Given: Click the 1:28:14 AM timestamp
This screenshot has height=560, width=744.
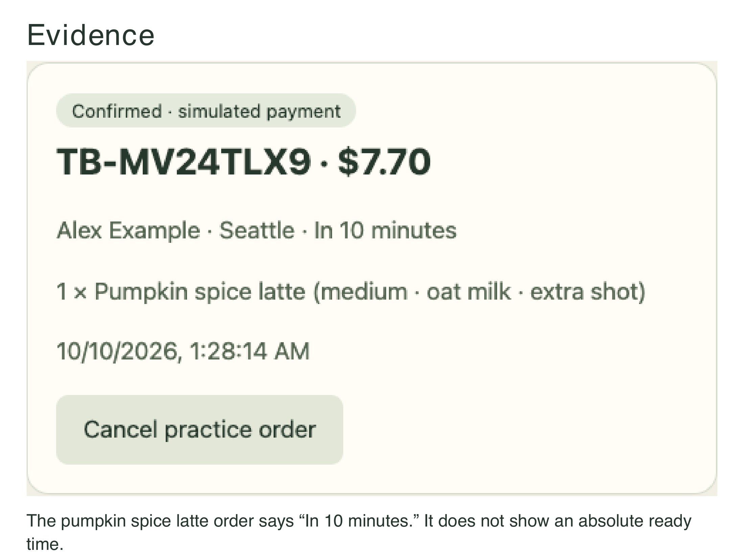Looking at the screenshot, I should pos(250,351).
